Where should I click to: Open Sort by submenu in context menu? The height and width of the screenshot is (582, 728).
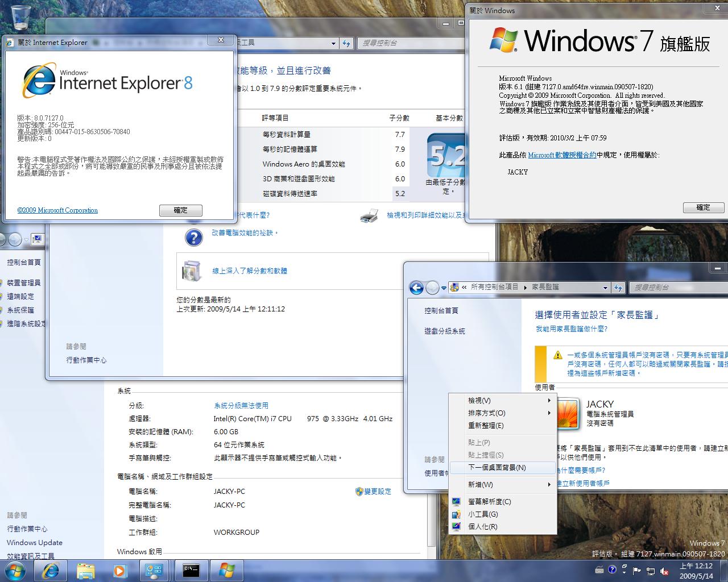[503, 413]
